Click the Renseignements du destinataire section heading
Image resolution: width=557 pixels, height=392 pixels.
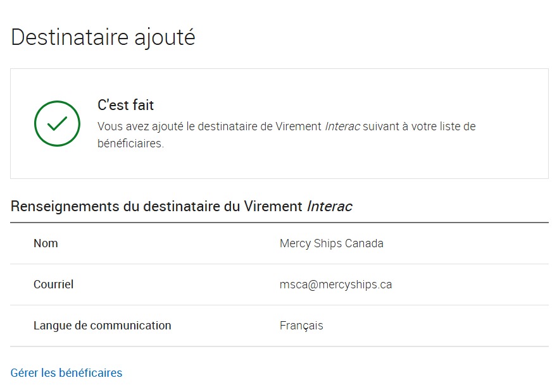click(x=181, y=207)
